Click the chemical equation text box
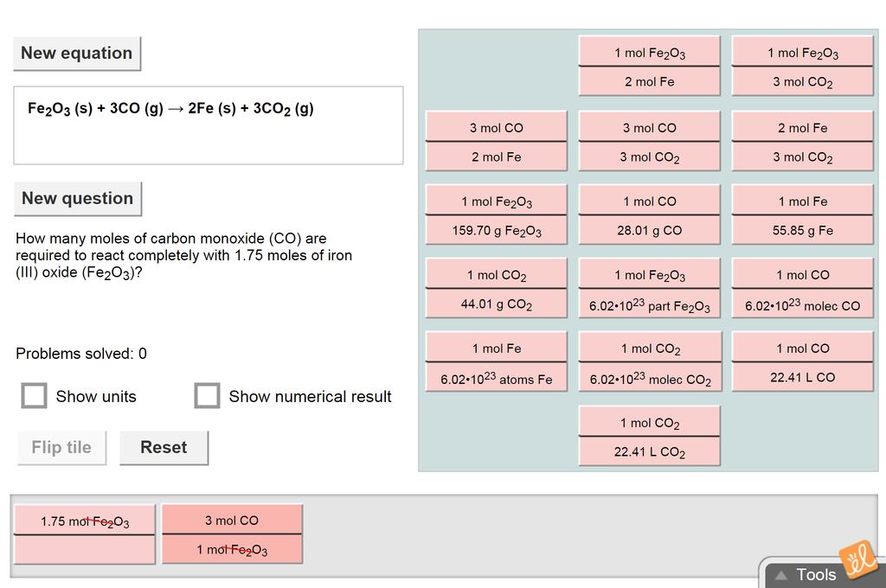 (x=208, y=125)
